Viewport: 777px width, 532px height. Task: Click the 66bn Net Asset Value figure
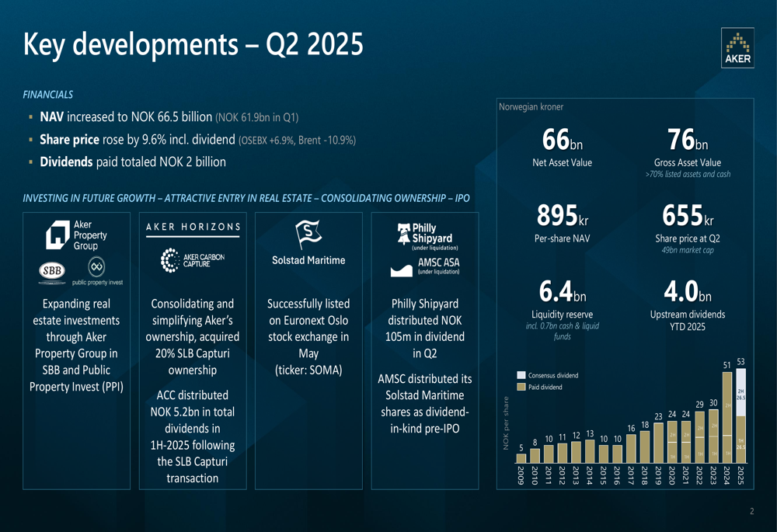click(563, 141)
